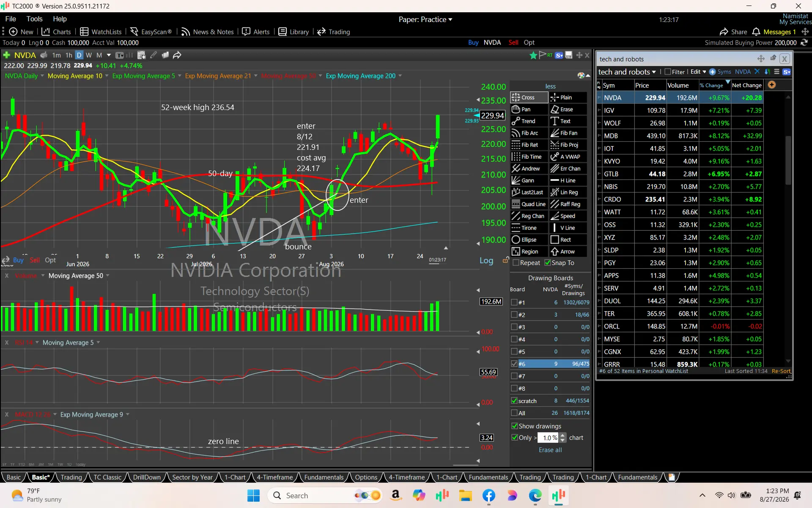This screenshot has width=812, height=508.
Task: Click the 1.0% threshold input field
Action: point(549,438)
